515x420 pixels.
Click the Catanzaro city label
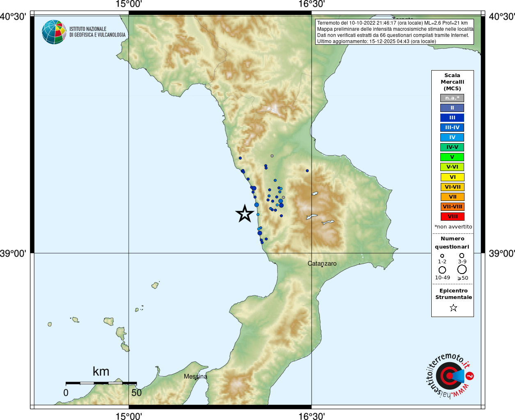(322, 264)
